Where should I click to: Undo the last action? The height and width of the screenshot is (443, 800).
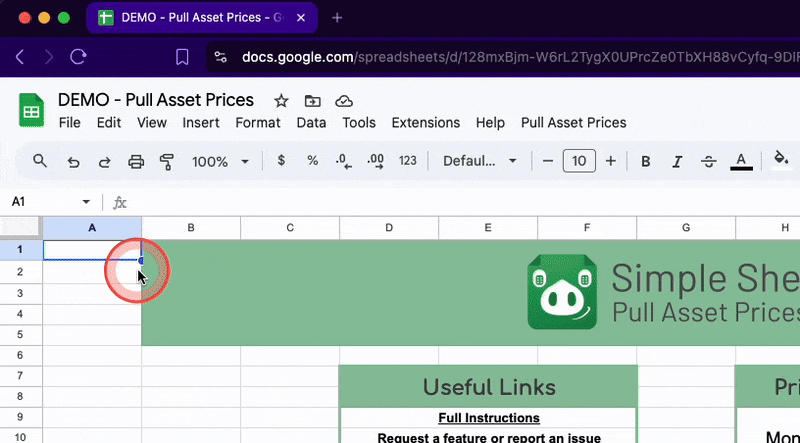point(73,162)
